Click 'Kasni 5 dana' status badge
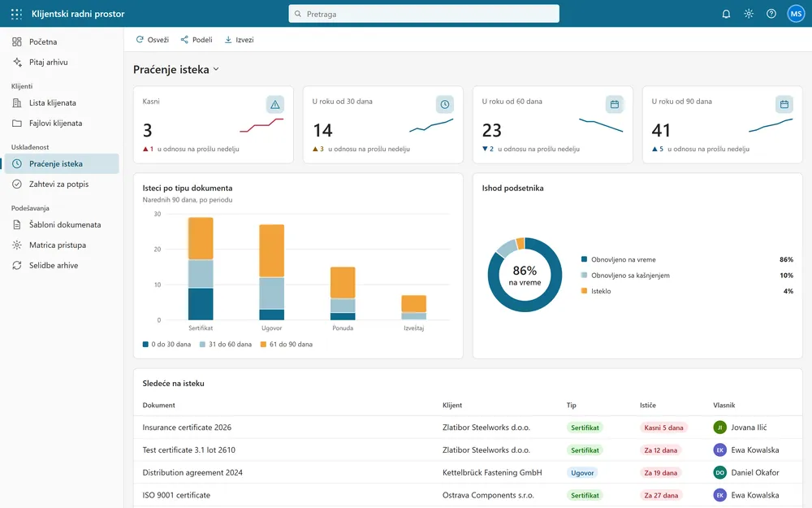Screen dimensions: 812x508 (x=663, y=428)
